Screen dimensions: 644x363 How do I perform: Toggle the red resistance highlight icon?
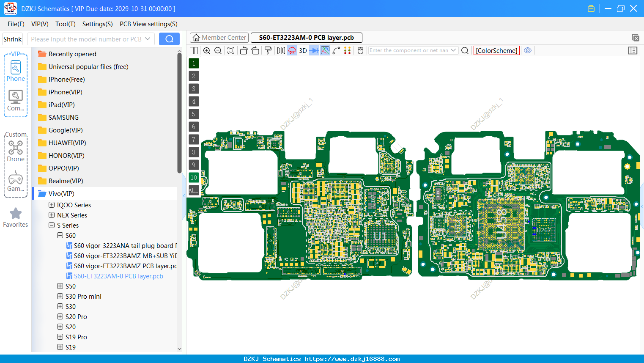coord(292,50)
